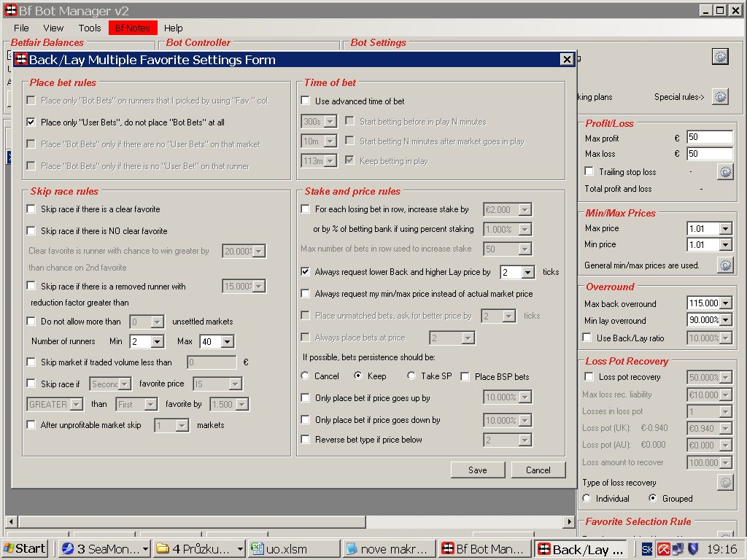Open Max price dropdown
The height and width of the screenshot is (560, 747).
point(725,228)
